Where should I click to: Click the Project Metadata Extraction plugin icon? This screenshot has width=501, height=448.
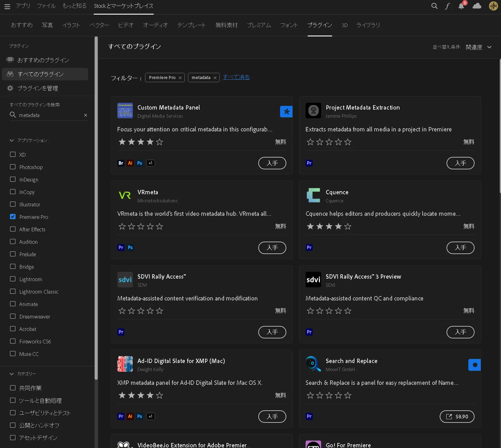point(313,111)
